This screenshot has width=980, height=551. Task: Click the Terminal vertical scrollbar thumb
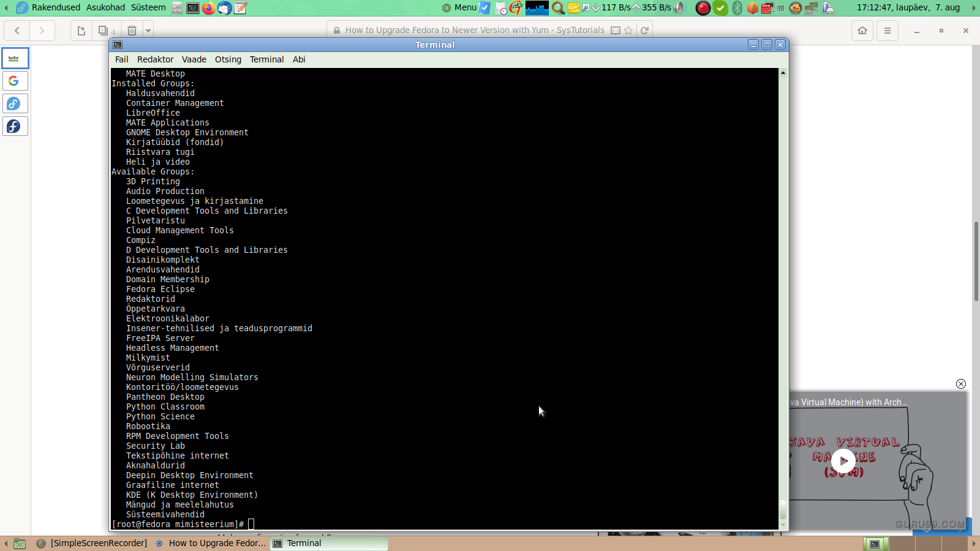(783, 509)
